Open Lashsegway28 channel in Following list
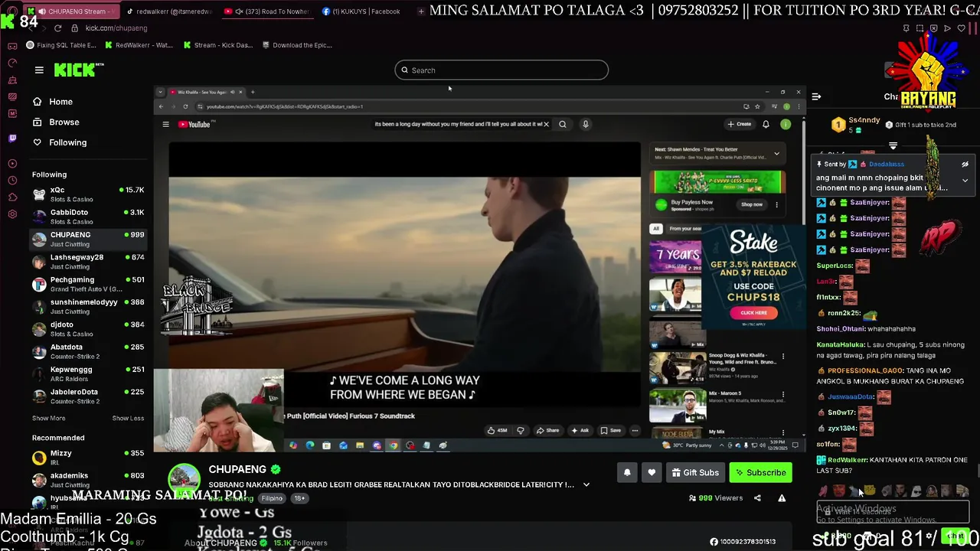This screenshot has width=980, height=551. 88,262
